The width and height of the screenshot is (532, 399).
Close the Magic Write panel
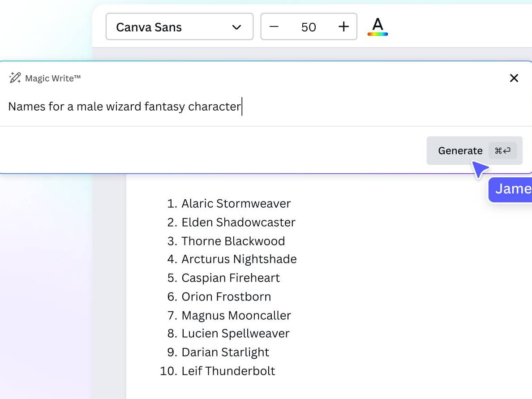point(514,78)
